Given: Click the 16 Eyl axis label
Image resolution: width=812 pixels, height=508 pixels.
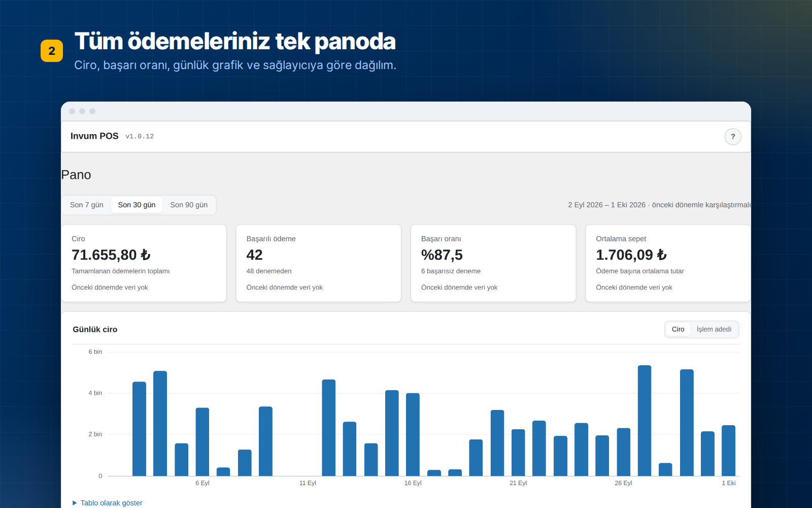Looking at the screenshot, I should point(413,483).
